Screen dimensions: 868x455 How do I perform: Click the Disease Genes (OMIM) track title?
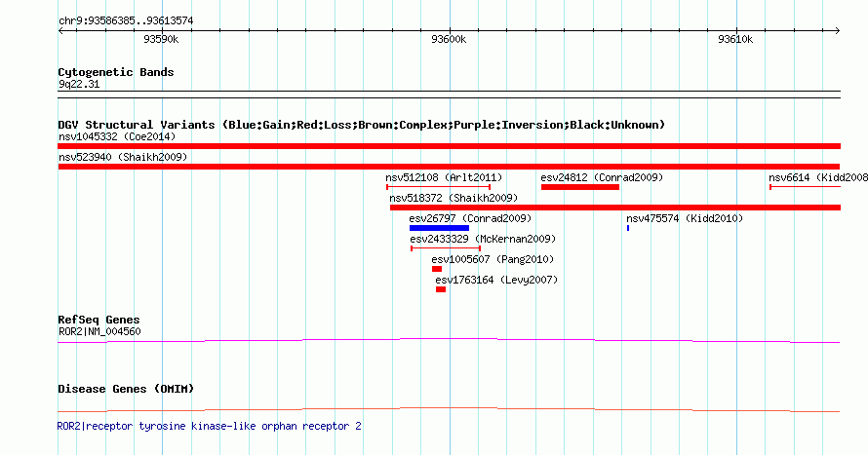pyautogui.click(x=126, y=389)
